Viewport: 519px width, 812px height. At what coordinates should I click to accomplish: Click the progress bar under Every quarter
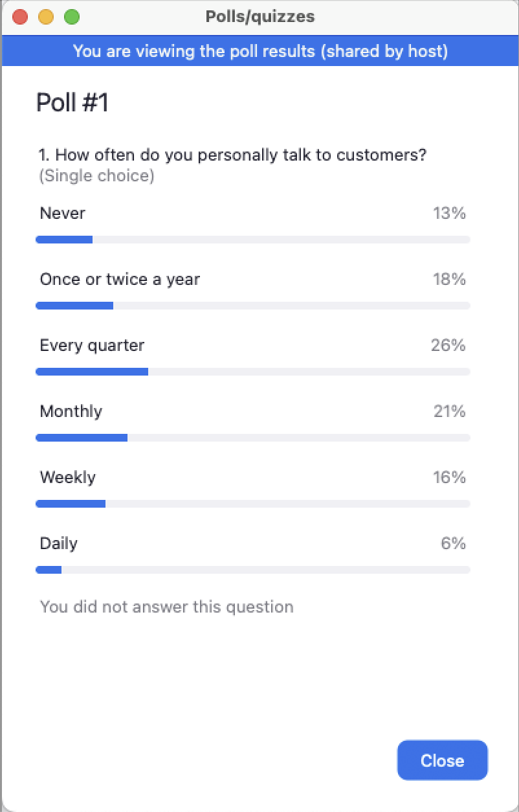[252, 371]
